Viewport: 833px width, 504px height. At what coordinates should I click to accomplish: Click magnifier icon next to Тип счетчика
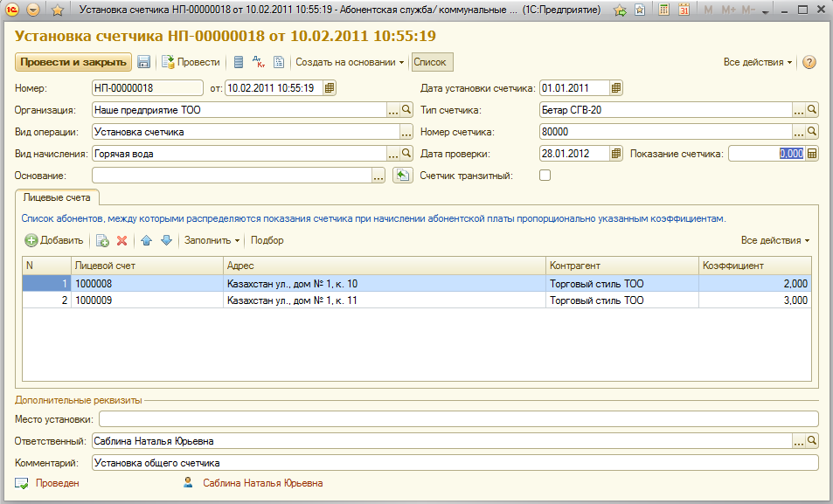tap(812, 110)
